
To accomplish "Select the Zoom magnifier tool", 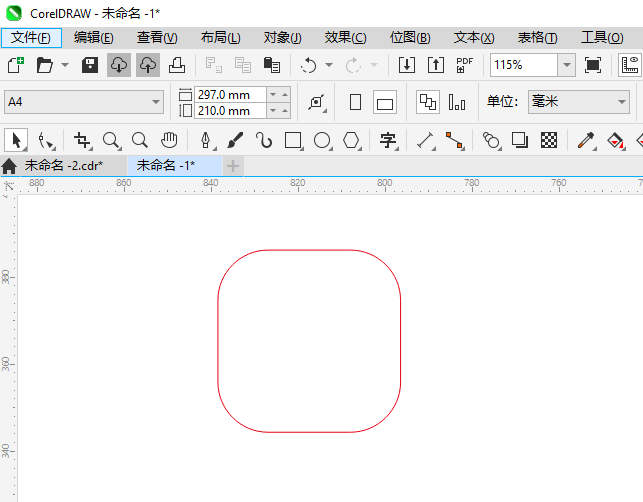I will point(111,140).
